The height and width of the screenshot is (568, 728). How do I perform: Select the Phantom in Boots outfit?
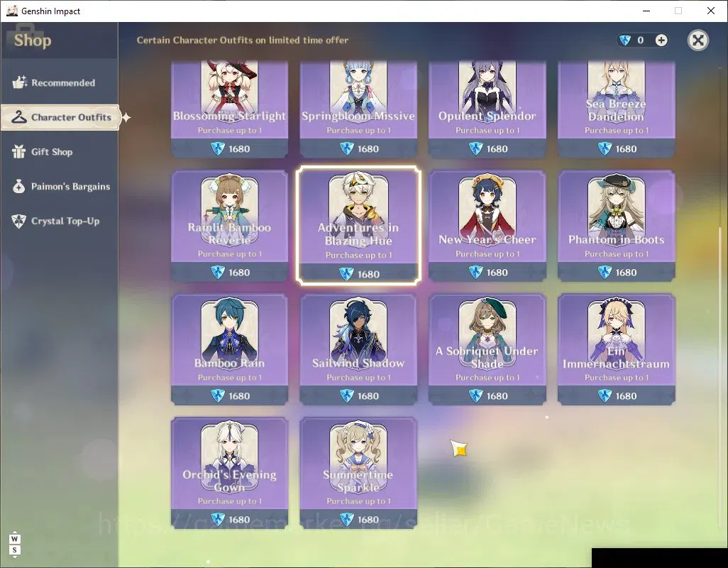616,226
